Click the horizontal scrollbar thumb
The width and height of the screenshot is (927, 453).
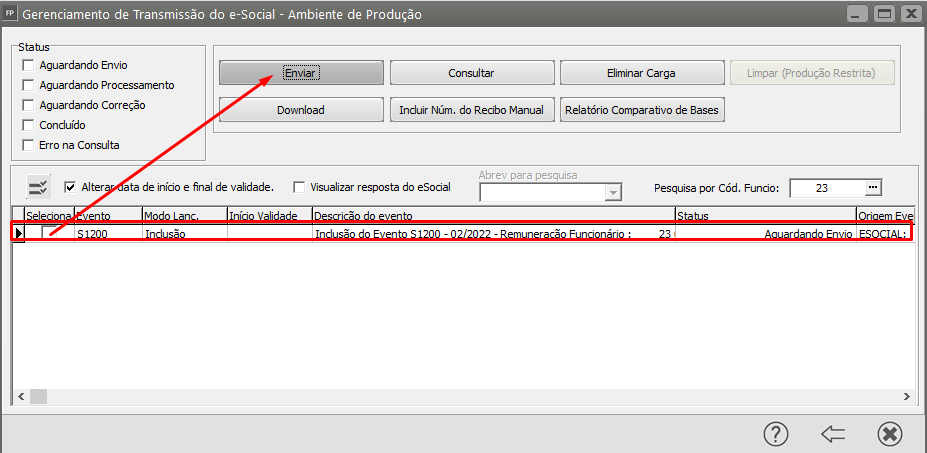click(38, 396)
